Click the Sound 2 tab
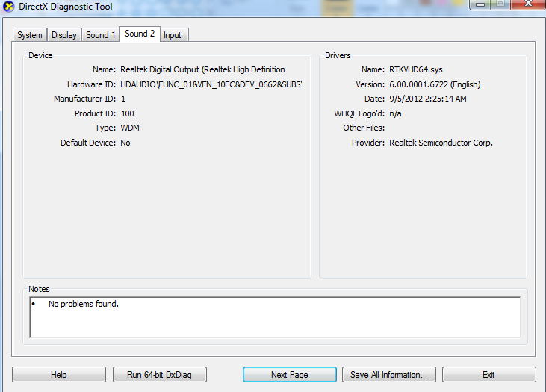Screen dimensions: 546x392 pyautogui.click(x=140, y=34)
